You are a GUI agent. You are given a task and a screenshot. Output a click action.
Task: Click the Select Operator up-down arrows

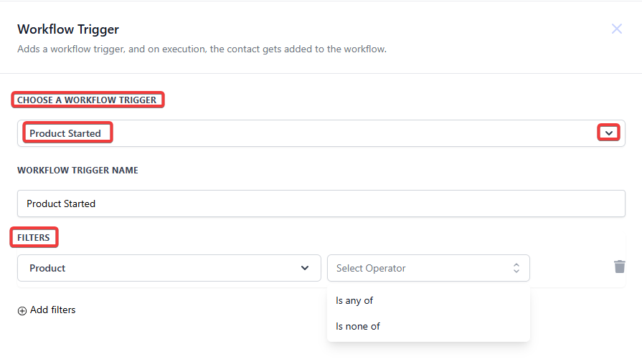516,268
